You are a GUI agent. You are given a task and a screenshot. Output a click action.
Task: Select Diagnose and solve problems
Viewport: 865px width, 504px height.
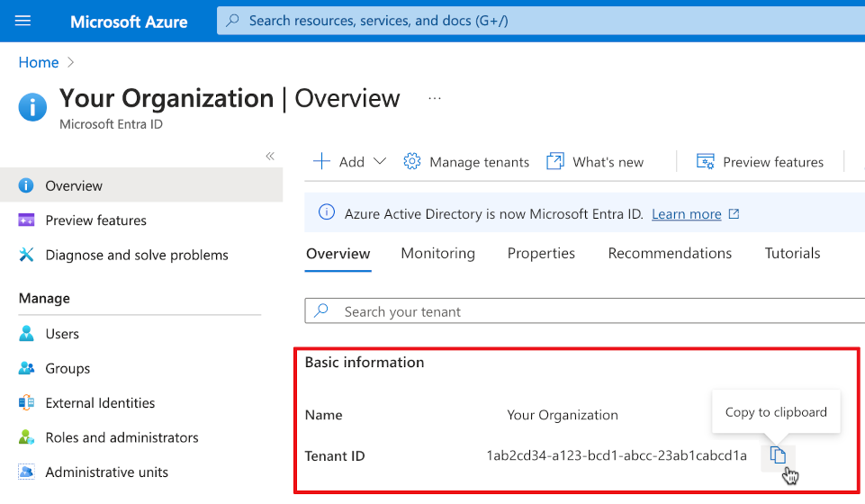(x=136, y=255)
